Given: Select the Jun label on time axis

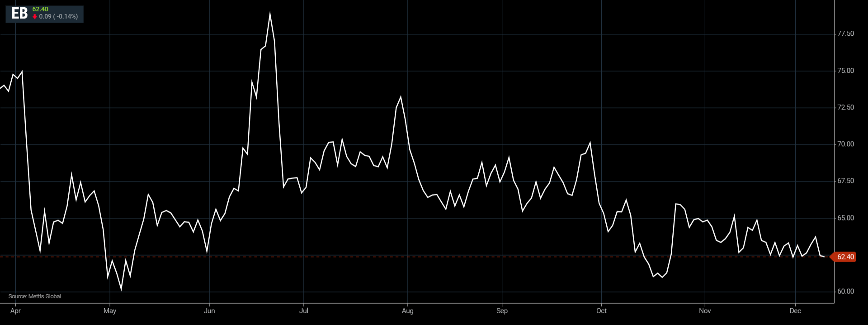Looking at the screenshot, I should (x=209, y=311).
